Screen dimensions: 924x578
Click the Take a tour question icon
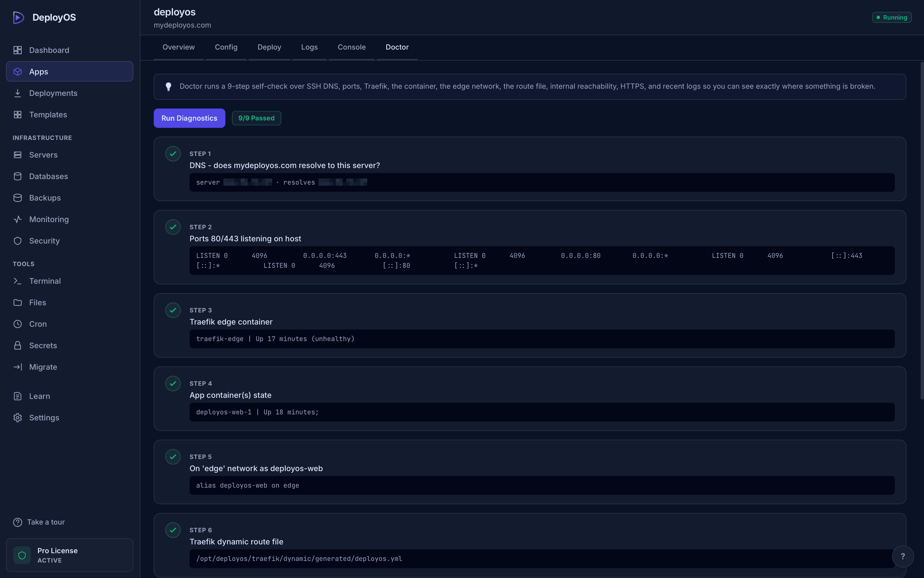[x=18, y=522]
